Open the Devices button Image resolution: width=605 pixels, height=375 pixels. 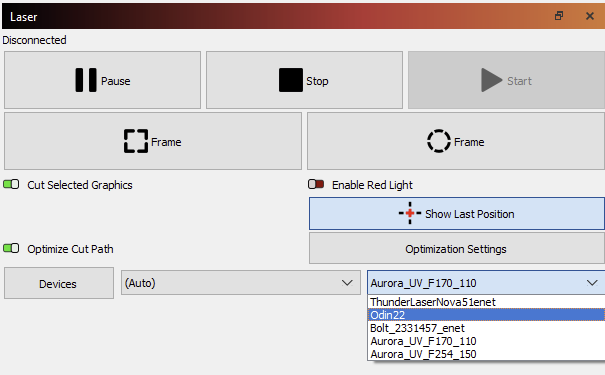pos(59,283)
